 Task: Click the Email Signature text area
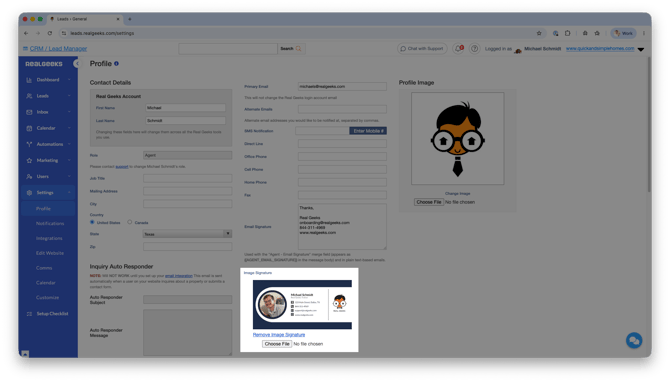(x=342, y=226)
